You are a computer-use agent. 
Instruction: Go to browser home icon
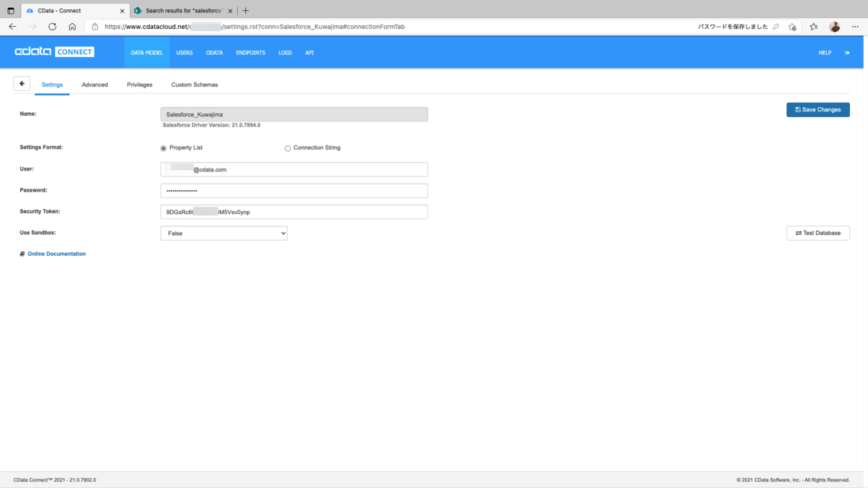click(x=72, y=27)
